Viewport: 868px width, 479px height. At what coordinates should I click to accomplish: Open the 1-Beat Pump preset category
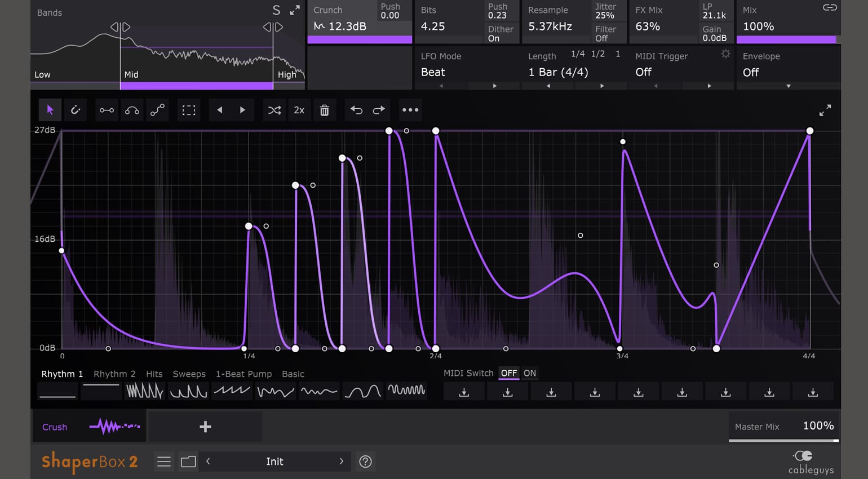243,374
